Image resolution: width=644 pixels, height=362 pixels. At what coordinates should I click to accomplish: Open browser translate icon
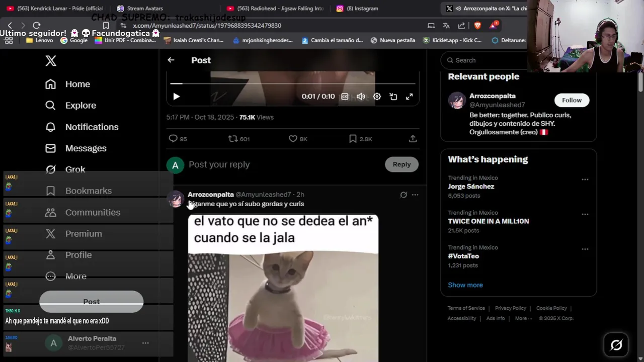tap(446, 25)
